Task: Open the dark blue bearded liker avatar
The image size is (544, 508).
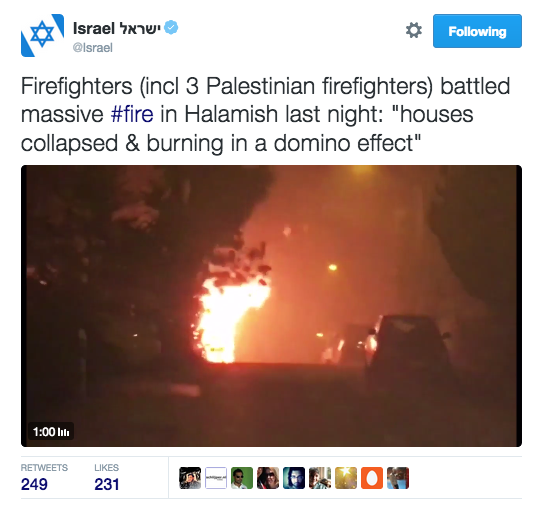Action: (x=294, y=478)
